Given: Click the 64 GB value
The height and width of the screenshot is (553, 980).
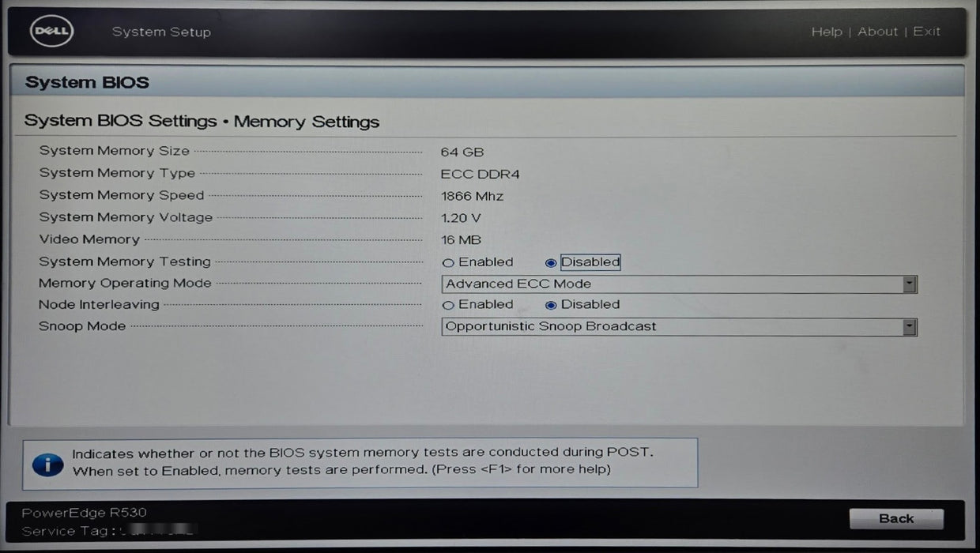Looking at the screenshot, I should tap(462, 152).
